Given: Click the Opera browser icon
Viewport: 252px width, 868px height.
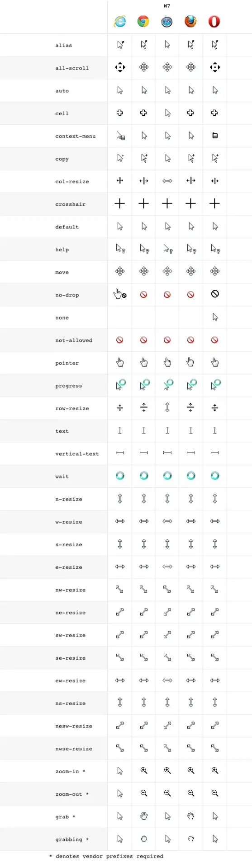Looking at the screenshot, I should 214,21.
